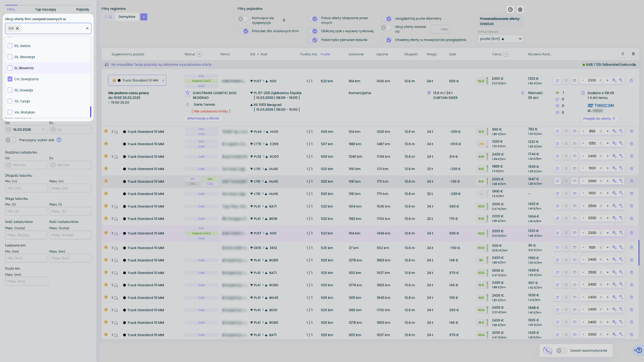Click the envelope icon in first PL57 row
This screenshot has width=644, height=362.
click(574, 81)
